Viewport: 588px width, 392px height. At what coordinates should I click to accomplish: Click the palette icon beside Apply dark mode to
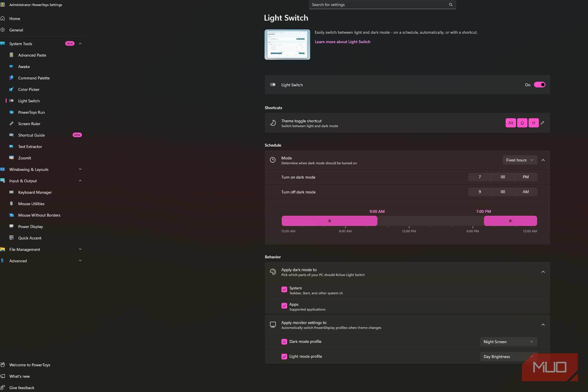pyautogui.click(x=273, y=272)
